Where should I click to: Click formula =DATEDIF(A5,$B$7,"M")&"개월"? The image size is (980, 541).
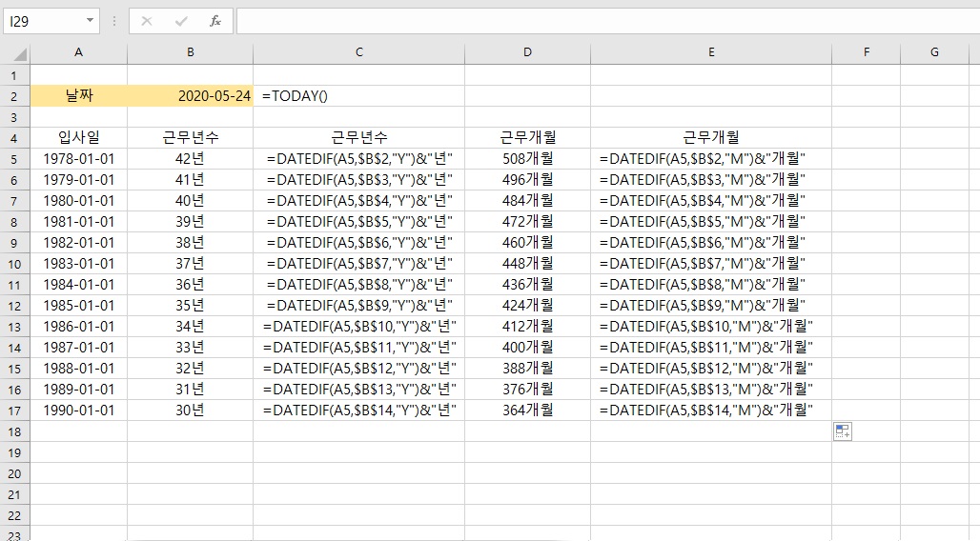coord(711,264)
